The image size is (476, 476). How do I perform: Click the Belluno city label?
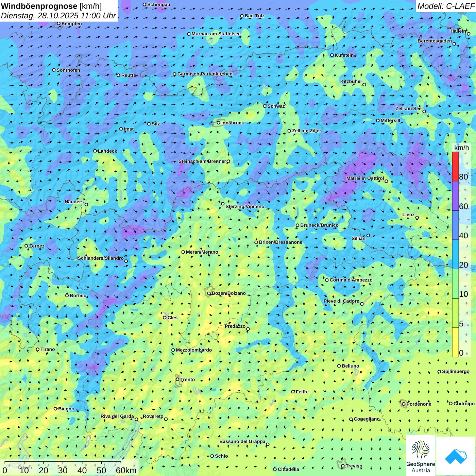(x=350, y=366)
